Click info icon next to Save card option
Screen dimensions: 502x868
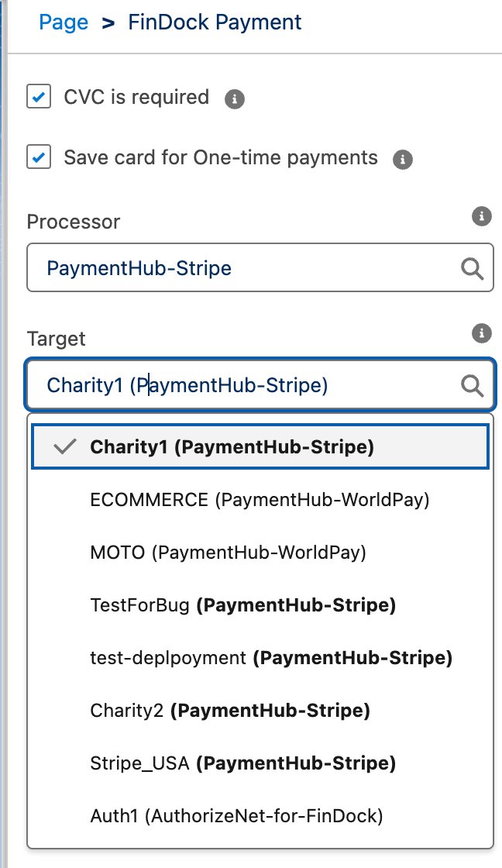402,160
